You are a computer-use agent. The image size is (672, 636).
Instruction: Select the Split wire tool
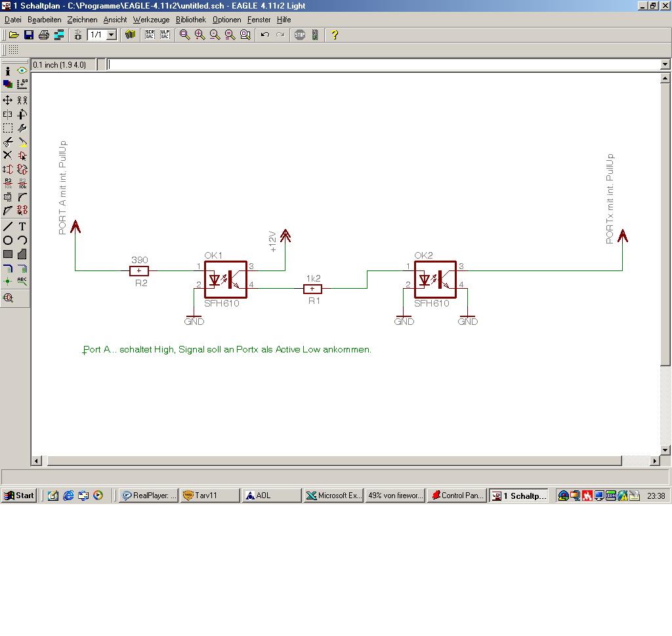coord(8,211)
